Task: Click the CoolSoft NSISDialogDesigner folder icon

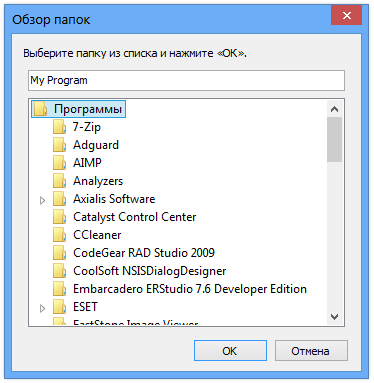Action: point(59,271)
